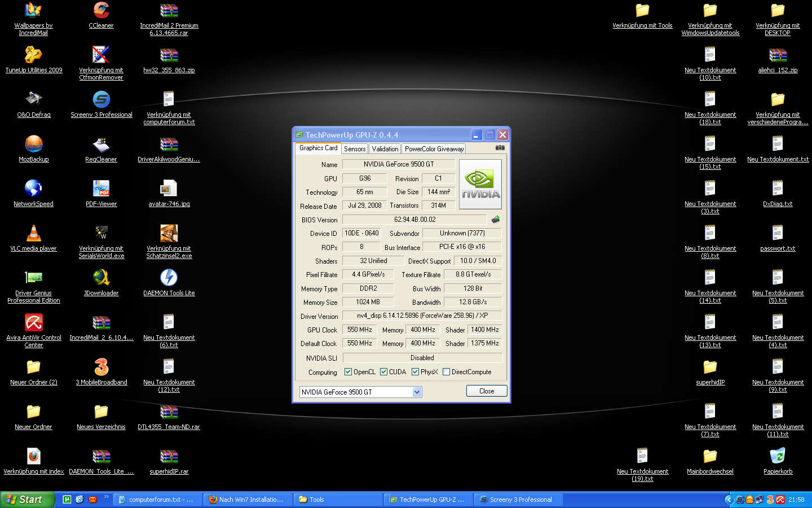
Task: Click Avira AntiVir tray icon
Action: pyautogui.click(x=780, y=500)
